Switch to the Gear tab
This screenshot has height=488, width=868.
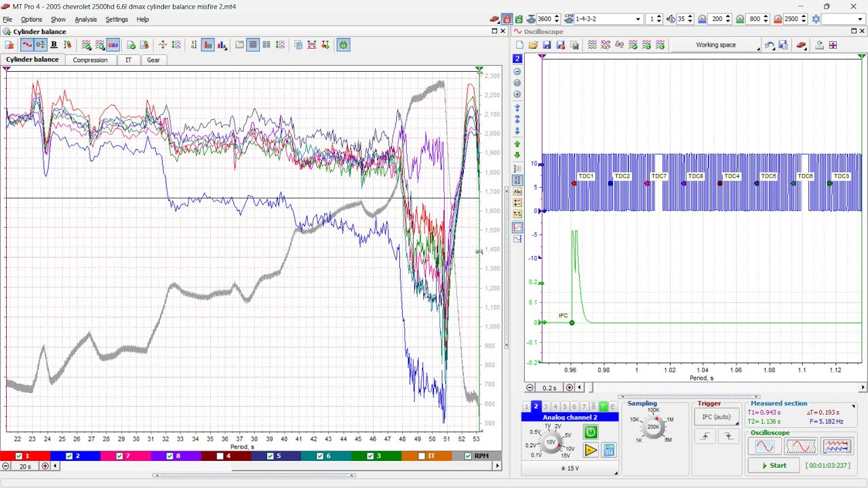pos(154,60)
